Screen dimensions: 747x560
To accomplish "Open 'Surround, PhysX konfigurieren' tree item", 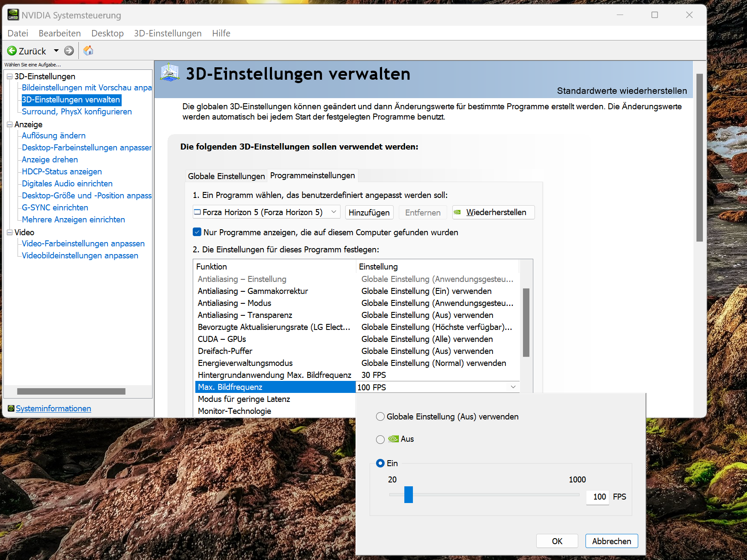I will click(x=77, y=111).
